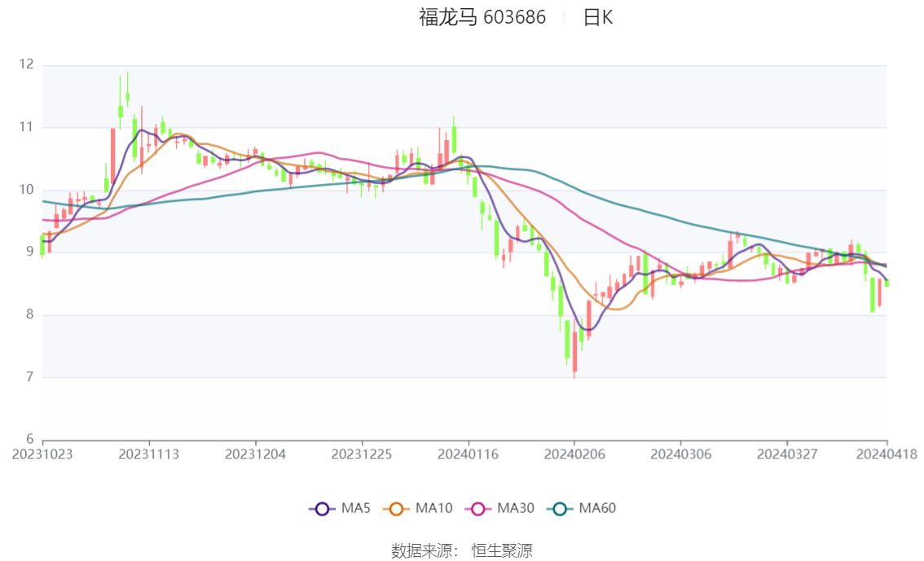Toggle the MA30 pink legend icon

click(478, 509)
